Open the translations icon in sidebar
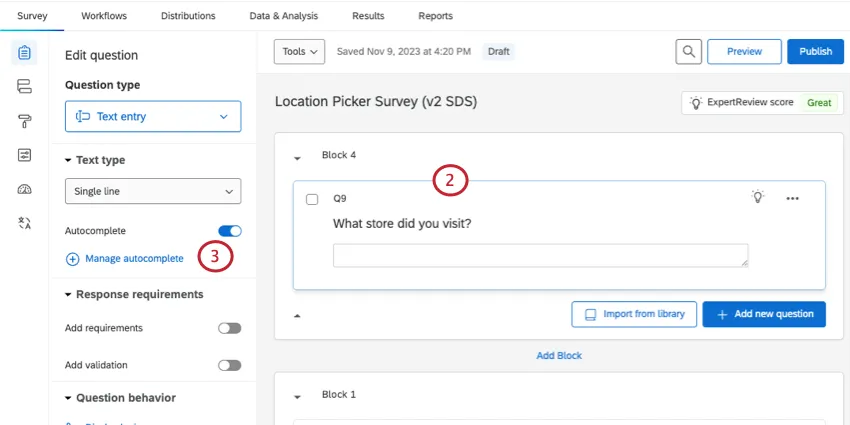850x425 pixels. pyautogui.click(x=24, y=223)
